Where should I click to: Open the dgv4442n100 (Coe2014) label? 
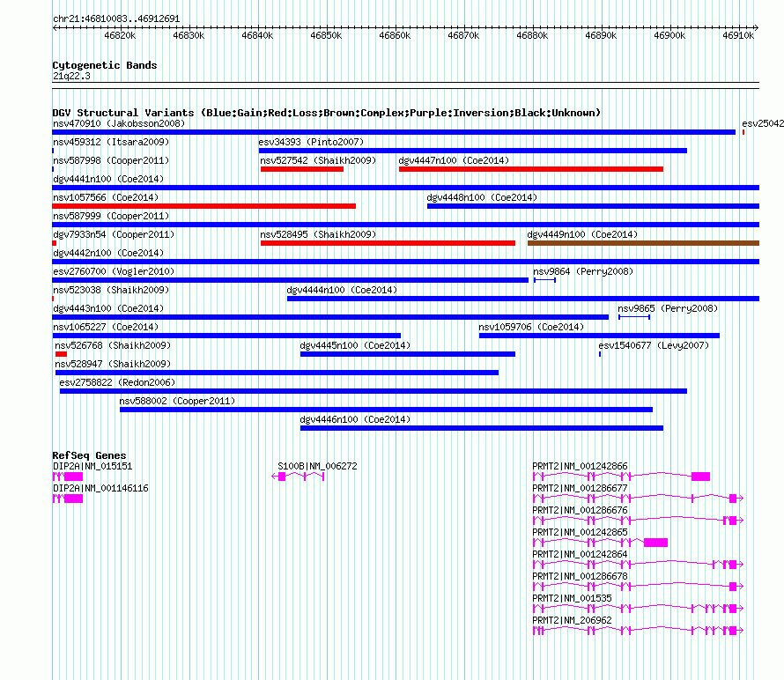click(108, 253)
